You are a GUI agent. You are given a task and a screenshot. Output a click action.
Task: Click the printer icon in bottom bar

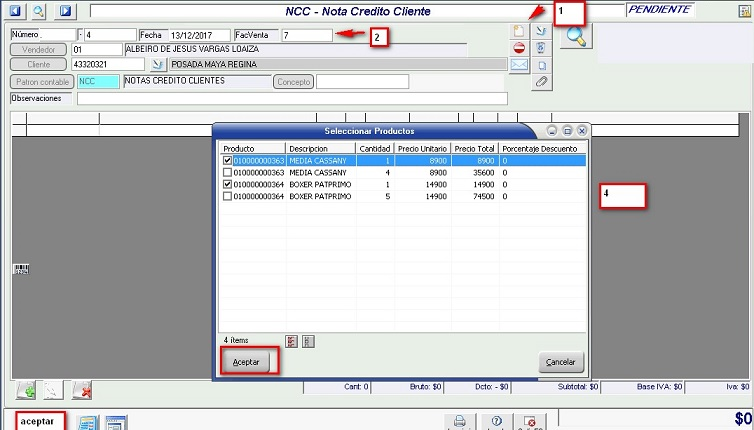coord(460,421)
